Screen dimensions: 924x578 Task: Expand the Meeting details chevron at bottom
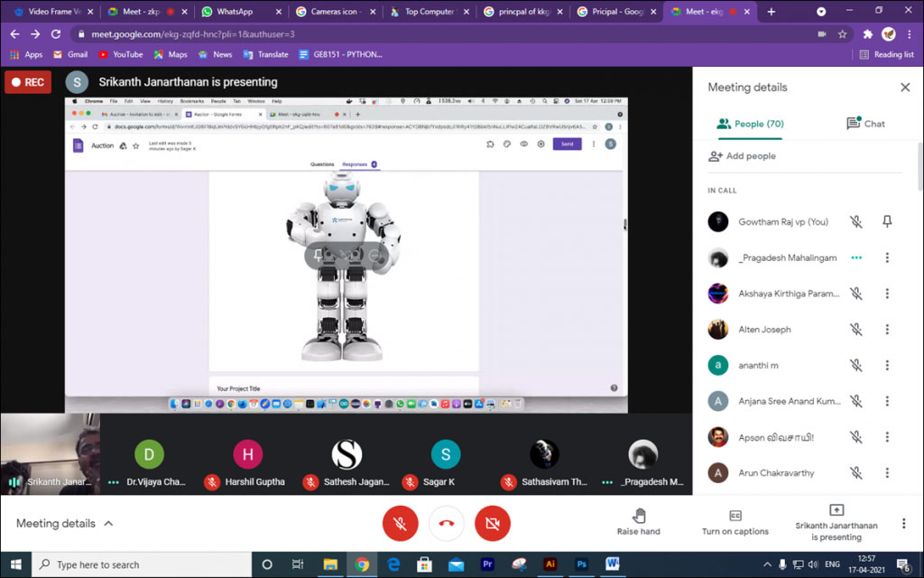point(108,523)
